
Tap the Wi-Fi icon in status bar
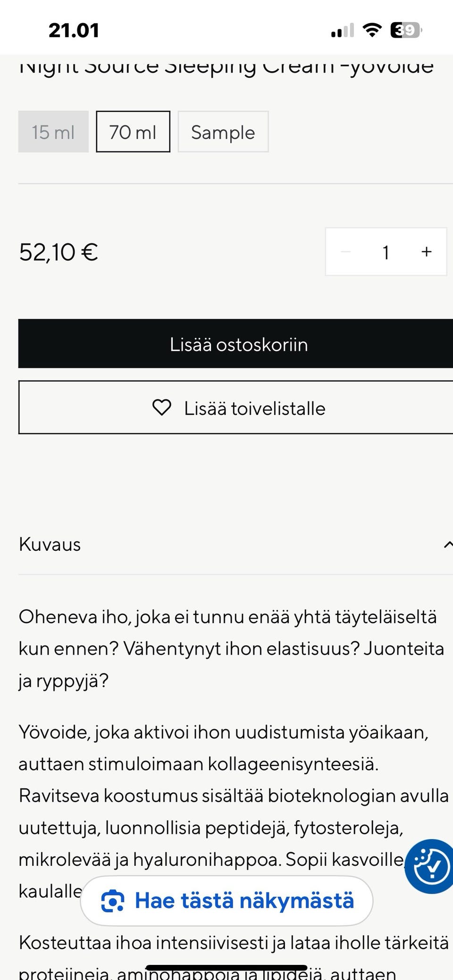372,30
